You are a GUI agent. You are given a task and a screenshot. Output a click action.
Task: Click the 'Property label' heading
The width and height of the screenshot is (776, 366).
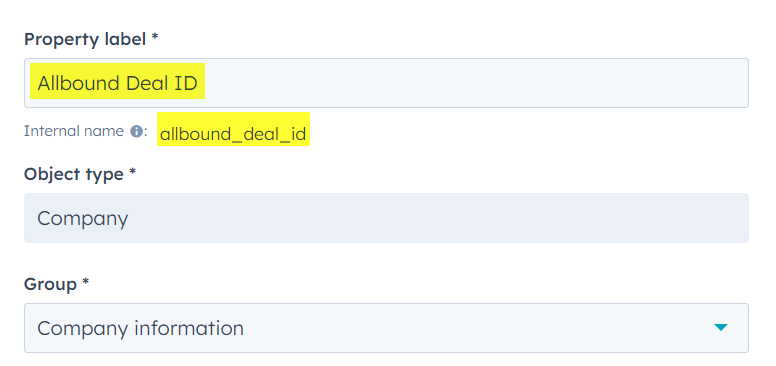85,40
